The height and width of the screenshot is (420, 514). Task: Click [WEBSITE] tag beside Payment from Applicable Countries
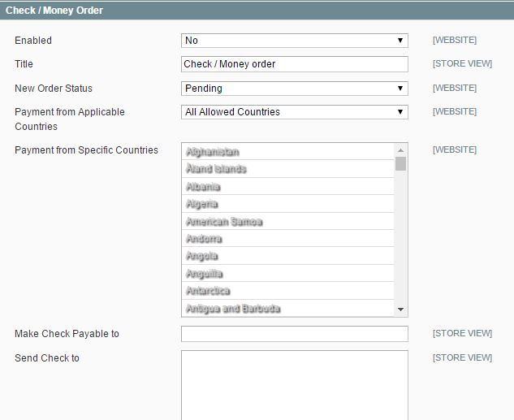click(x=455, y=111)
